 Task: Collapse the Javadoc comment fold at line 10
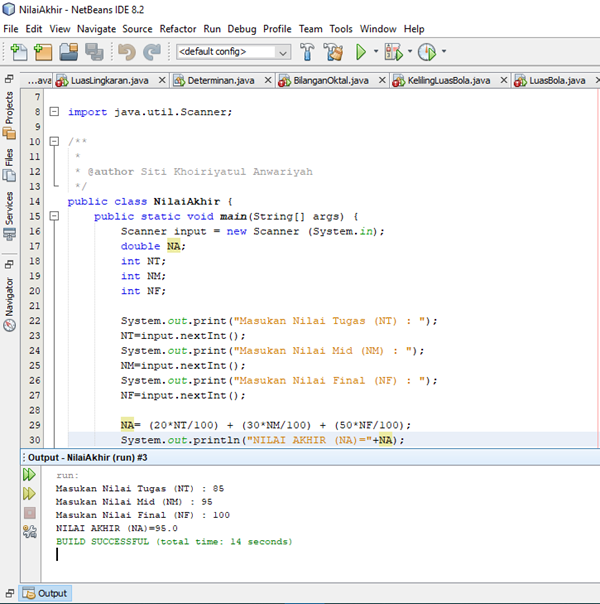(54, 141)
